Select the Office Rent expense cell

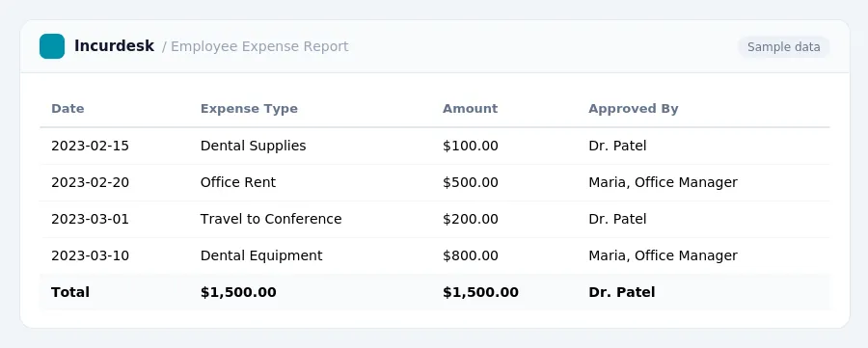click(x=238, y=182)
